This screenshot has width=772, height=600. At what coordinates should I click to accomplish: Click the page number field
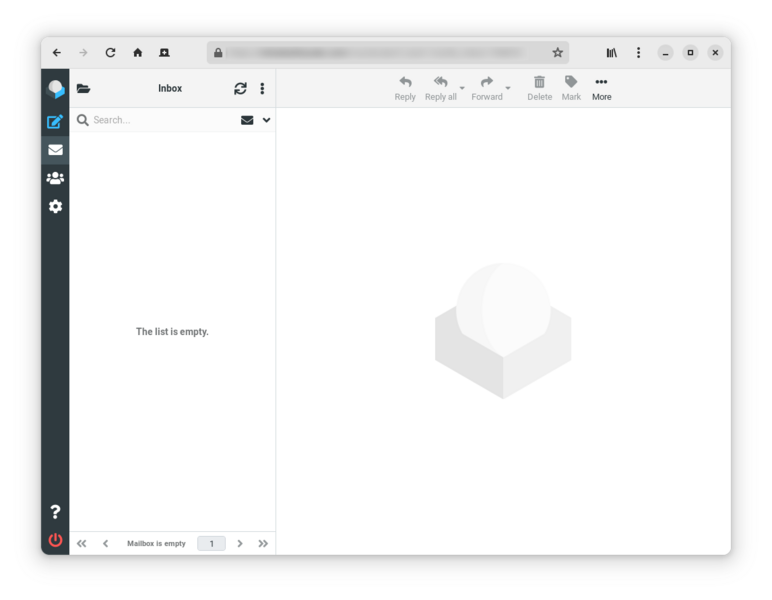pos(212,543)
